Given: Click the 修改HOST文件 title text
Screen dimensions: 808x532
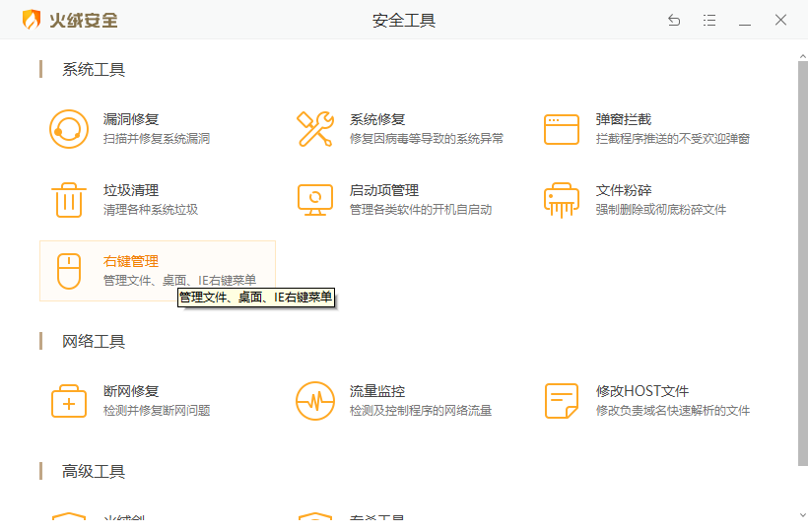Looking at the screenshot, I should coord(642,391).
